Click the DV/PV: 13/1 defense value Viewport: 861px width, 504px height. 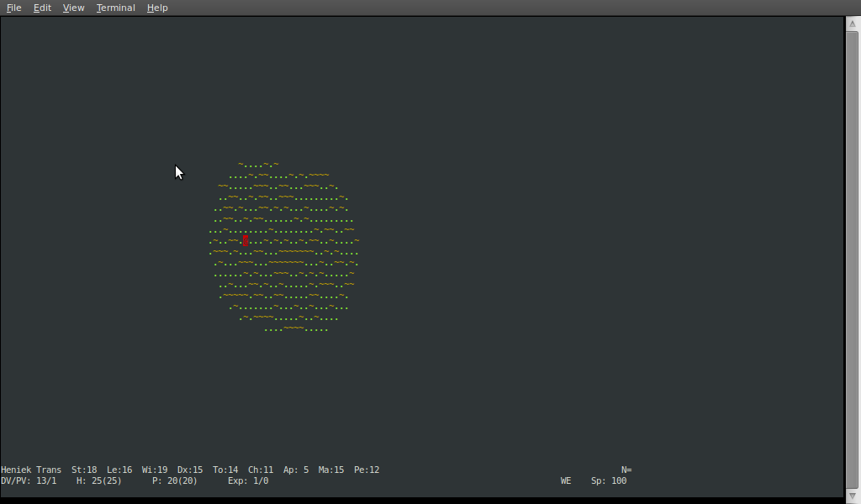(x=29, y=480)
